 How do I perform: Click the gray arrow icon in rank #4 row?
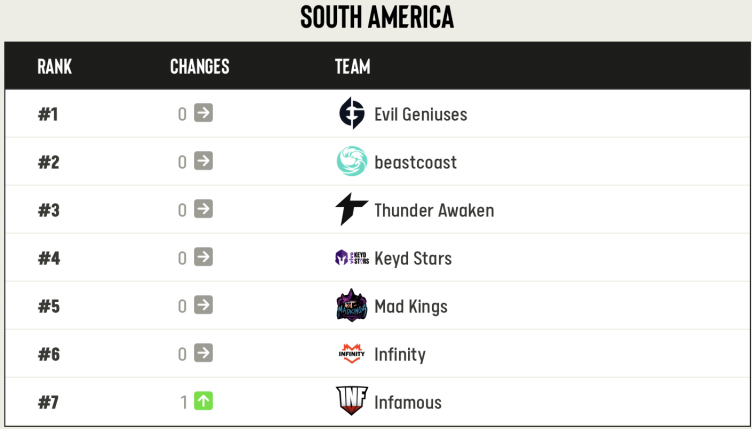pyautogui.click(x=203, y=258)
